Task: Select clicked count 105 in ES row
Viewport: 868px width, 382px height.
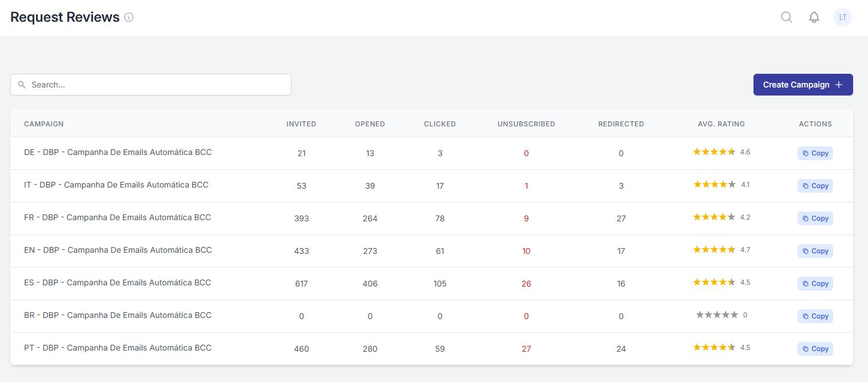Action: click(440, 284)
